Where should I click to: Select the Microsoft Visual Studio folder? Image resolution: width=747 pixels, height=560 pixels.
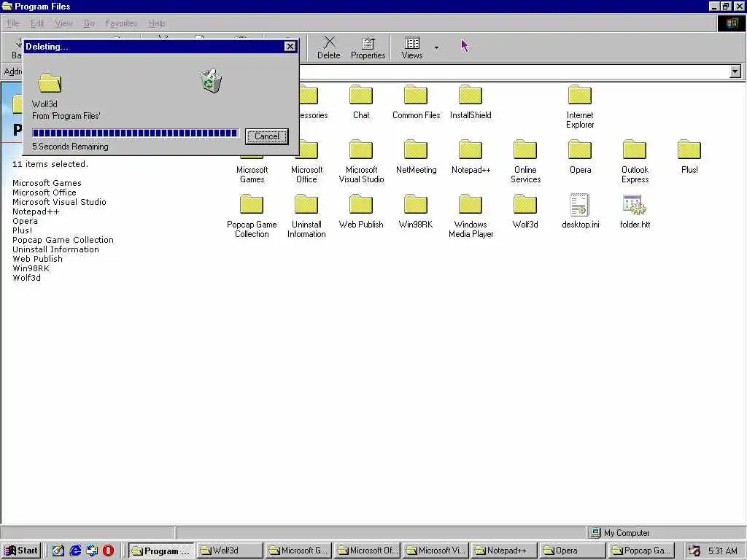[x=361, y=161]
